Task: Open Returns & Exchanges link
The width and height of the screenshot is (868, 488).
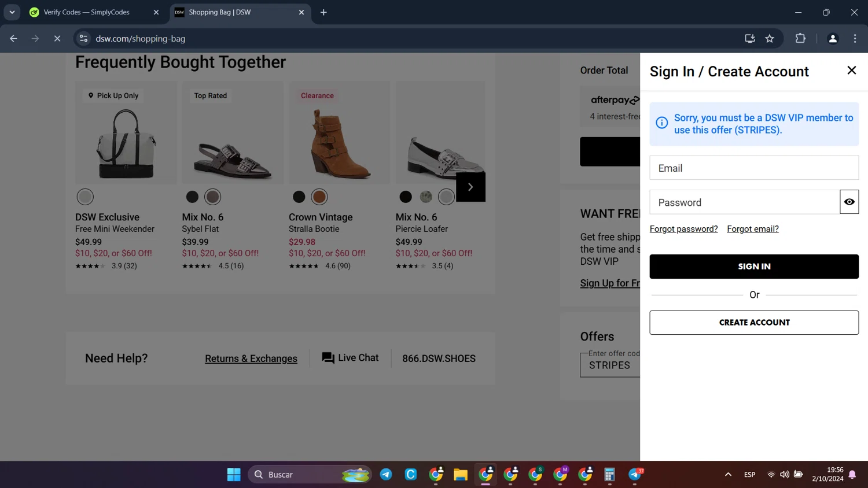Action: click(x=251, y=358)
